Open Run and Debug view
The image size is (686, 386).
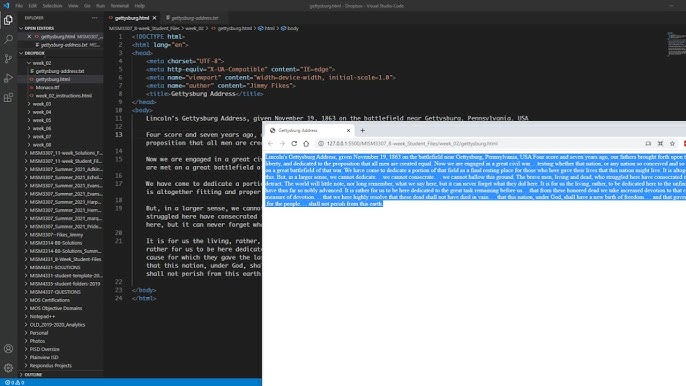[x=8, y=78]
